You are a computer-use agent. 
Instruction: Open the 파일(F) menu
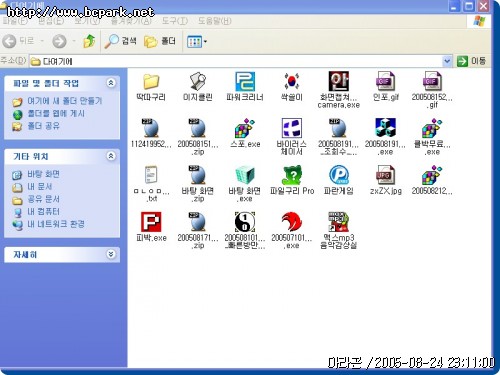pos(15,21)
